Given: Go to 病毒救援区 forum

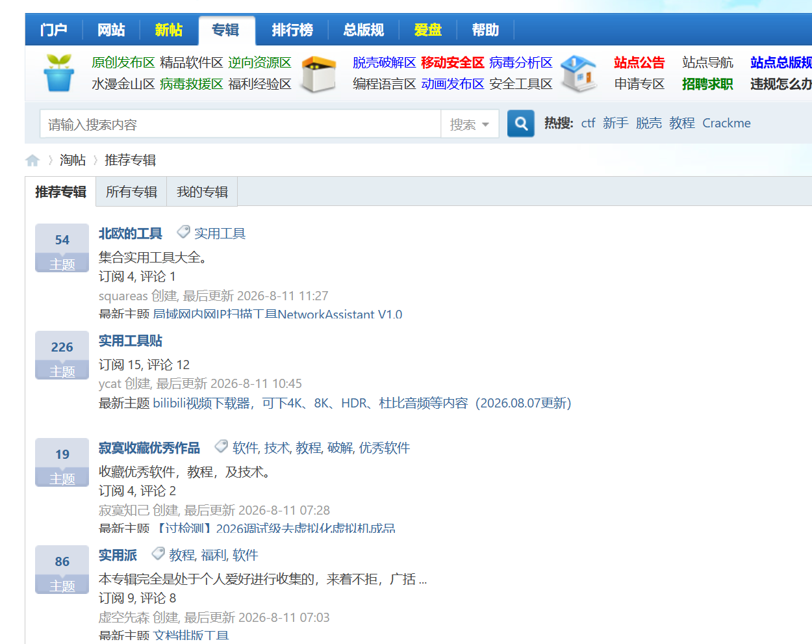Looking at the screenshot, I should [x=192, y=84].
